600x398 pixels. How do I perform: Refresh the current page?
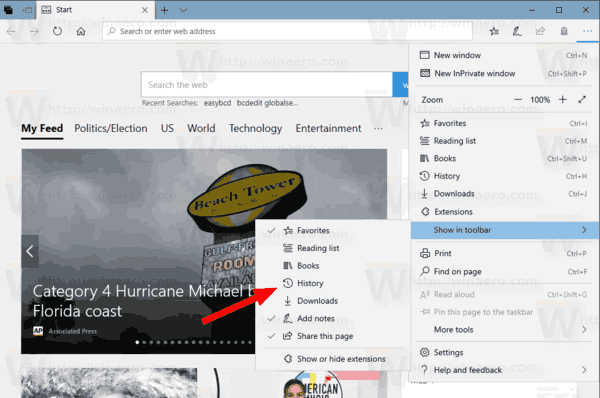coord(57,31)
